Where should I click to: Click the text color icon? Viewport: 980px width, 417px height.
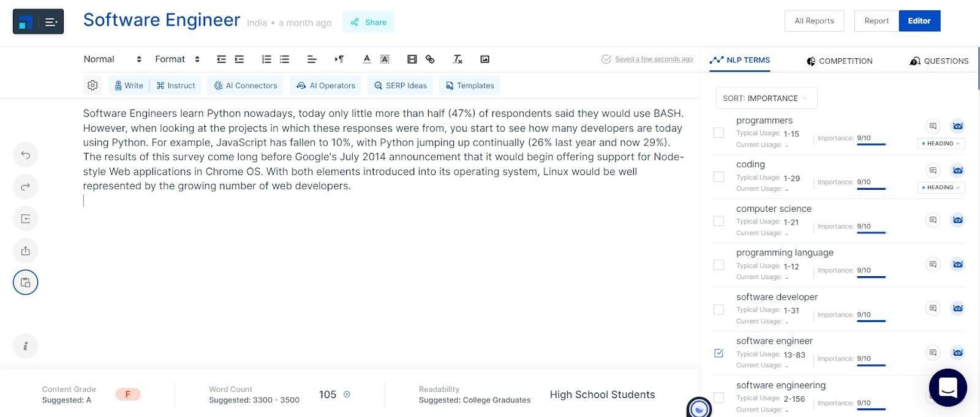[x=366, y=59]
